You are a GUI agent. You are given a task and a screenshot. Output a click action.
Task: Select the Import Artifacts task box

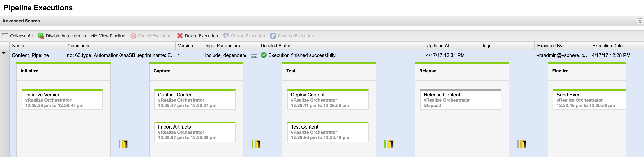pos(195,132)
